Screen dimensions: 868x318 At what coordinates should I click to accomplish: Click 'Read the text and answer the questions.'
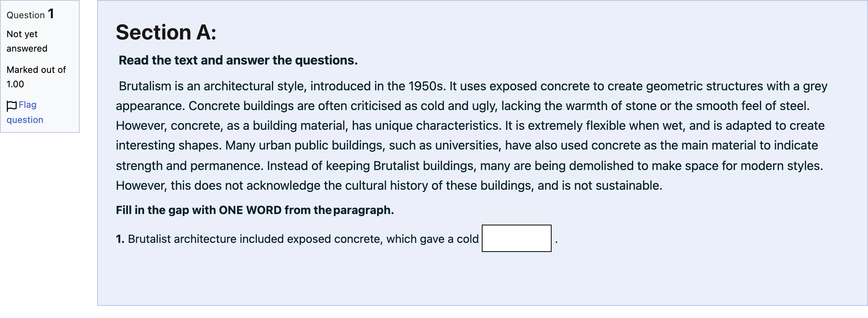(x=238, y=60)
